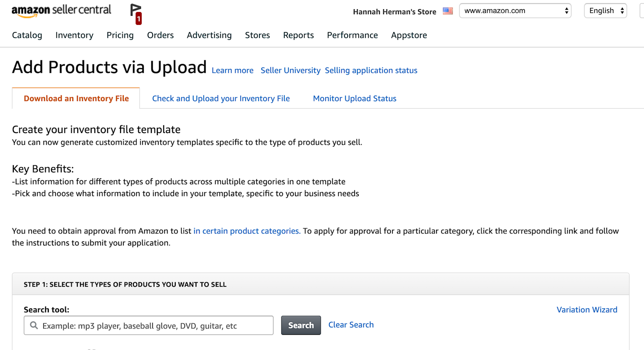Switch to Monitor Upload Status tab
This screenshot has width=644, height=350.
pyautogui.click(x=355, y=99)
